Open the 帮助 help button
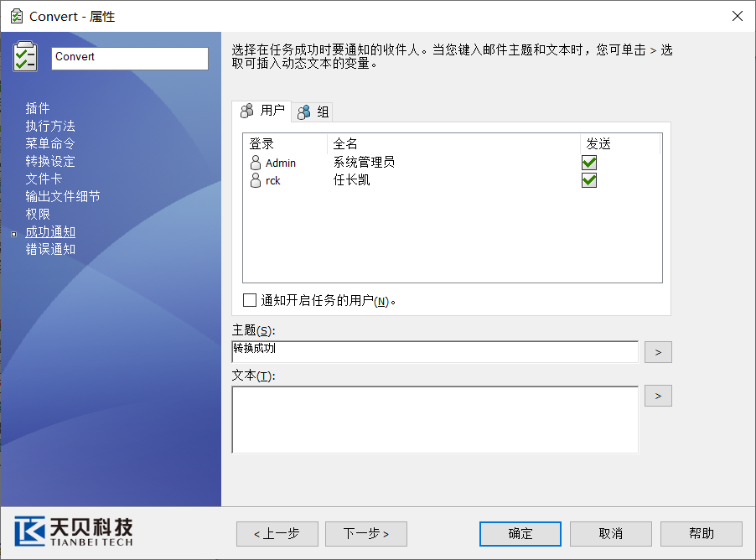The height and width of the screenshot is (560, 756). [x=702, y=534]
